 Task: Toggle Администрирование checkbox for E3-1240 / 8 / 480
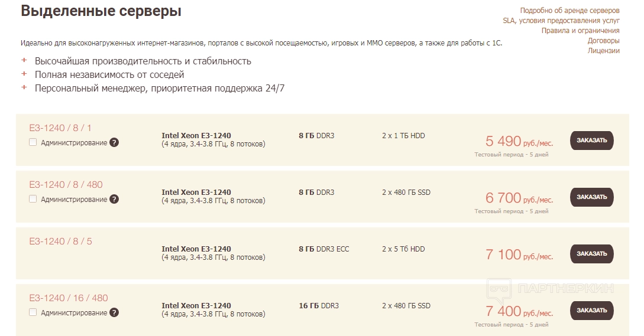33,199
